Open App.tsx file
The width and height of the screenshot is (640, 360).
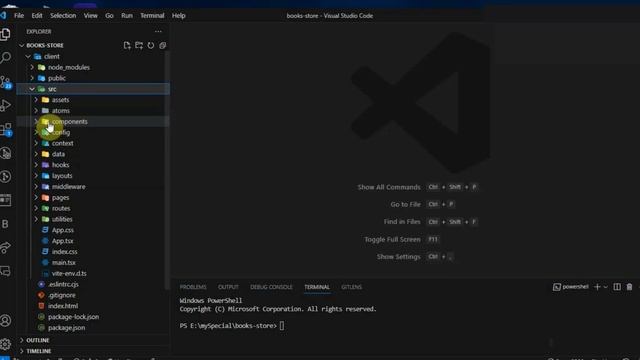62,241
